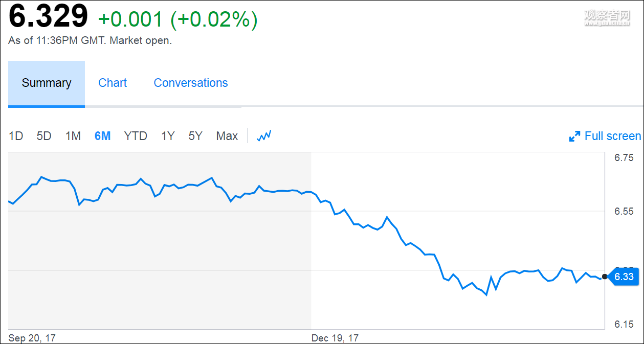Viewport: 644px width, 344px height.
Task: Switch chart to 1M range
Action: 73,136
